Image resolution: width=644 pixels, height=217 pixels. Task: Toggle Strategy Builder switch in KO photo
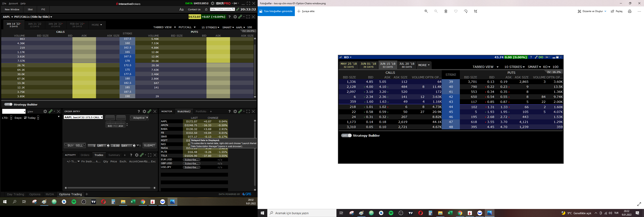click(346, 135)
